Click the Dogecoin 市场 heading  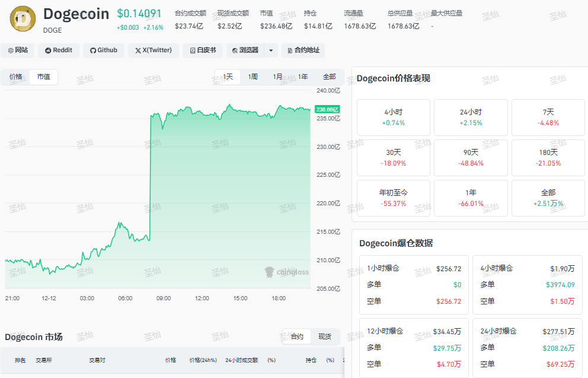pyautogui.click(x=34, y=337)
